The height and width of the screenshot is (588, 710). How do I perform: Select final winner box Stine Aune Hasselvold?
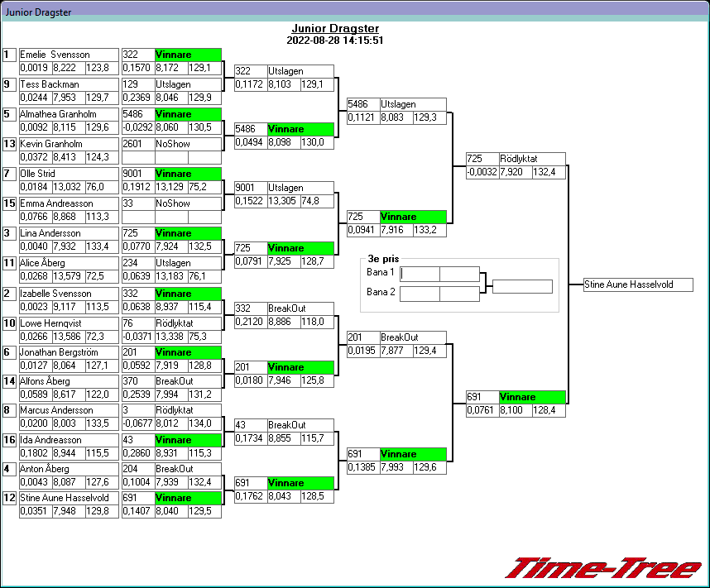[638, 285]
